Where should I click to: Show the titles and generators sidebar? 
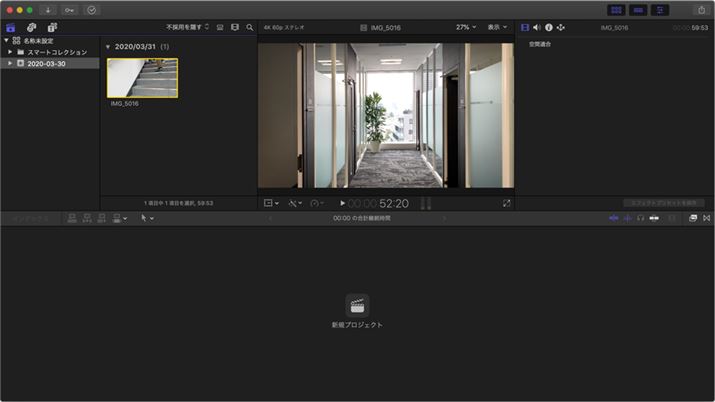click(51, 27)
